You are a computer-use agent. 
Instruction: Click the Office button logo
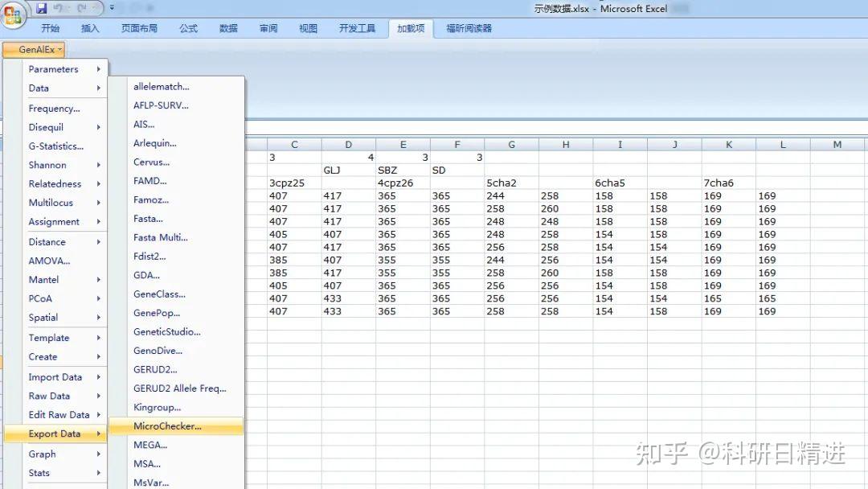13,15
